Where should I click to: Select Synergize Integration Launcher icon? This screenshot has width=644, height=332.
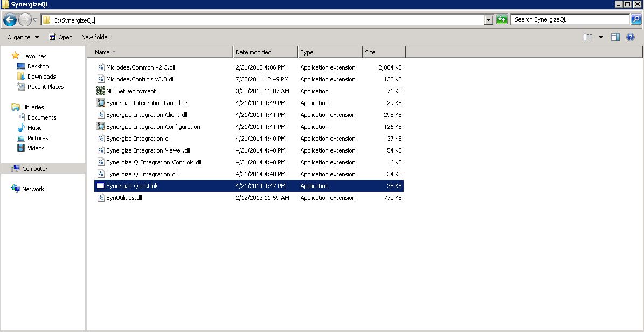pyautogui.click(x=101, y=103)
